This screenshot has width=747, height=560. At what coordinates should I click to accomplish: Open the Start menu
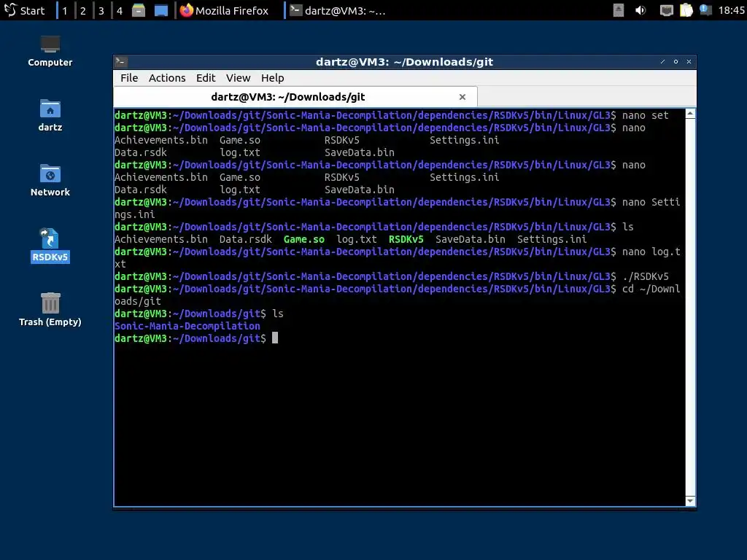pyautogui.click(x=24, y=10)
